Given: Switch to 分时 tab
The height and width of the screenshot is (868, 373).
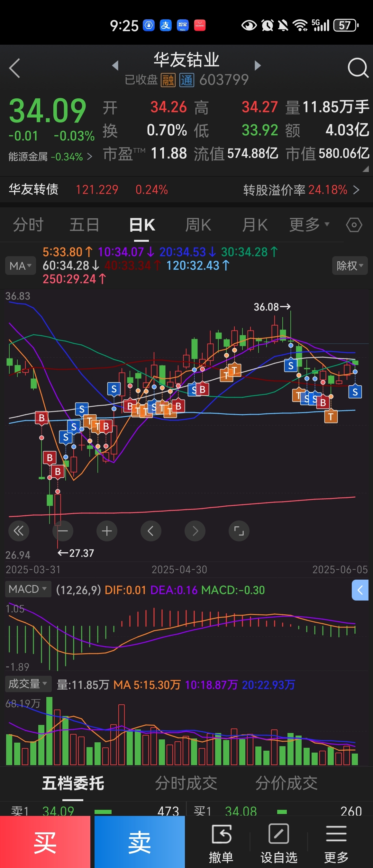Looking at the screenshot, I should (28, 224).
